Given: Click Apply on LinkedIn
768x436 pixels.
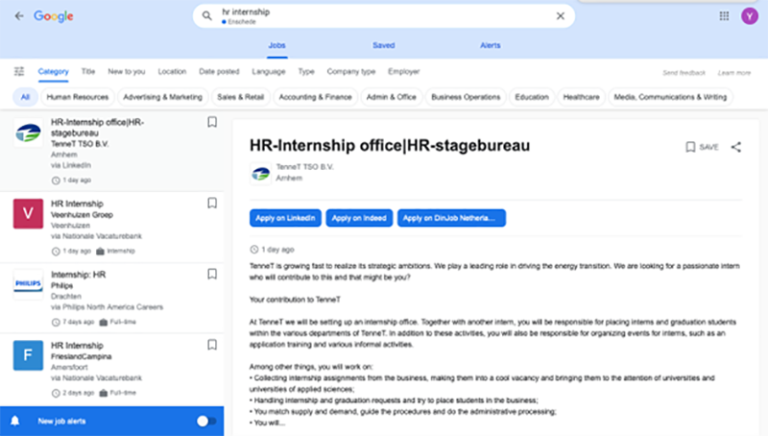Looking at the screenshot, I should tap(285, 218).
